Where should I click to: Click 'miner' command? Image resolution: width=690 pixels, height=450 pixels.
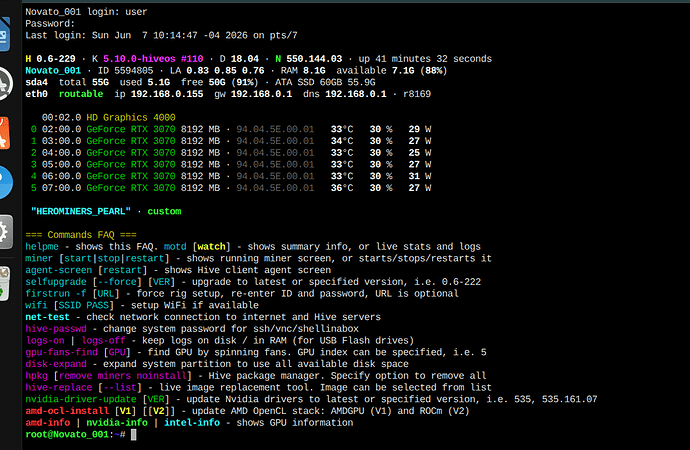[x=39, y=258]
